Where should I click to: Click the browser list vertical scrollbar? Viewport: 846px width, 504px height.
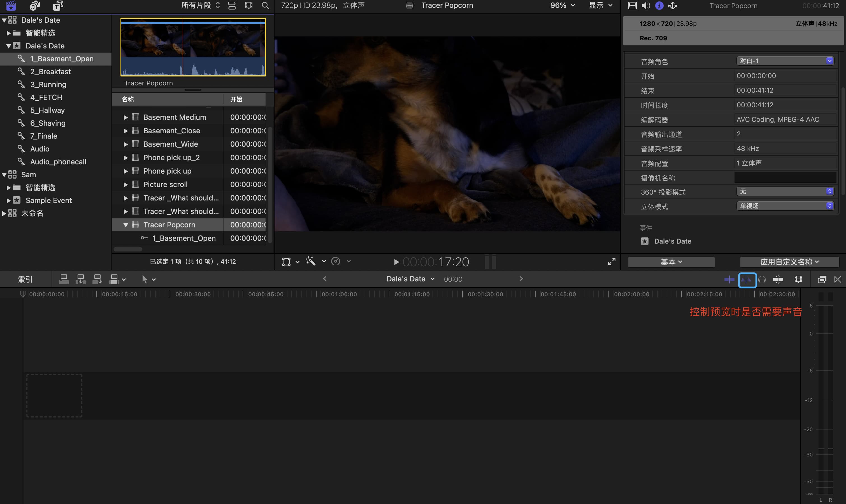tap(270, 185)
